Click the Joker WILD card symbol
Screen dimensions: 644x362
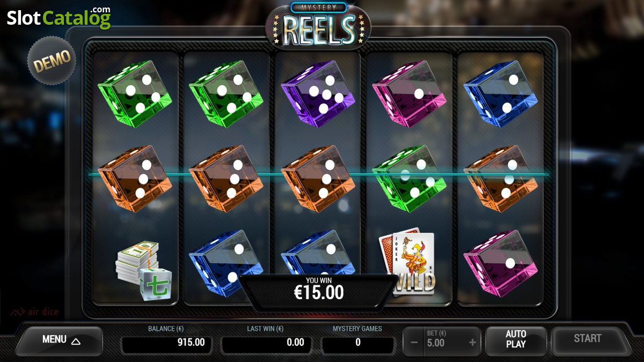[x=408, y=263]
